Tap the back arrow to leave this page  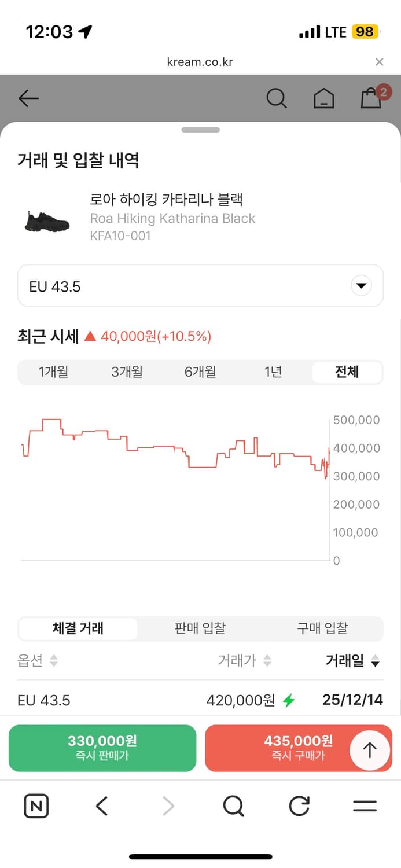tap(28, 98)
